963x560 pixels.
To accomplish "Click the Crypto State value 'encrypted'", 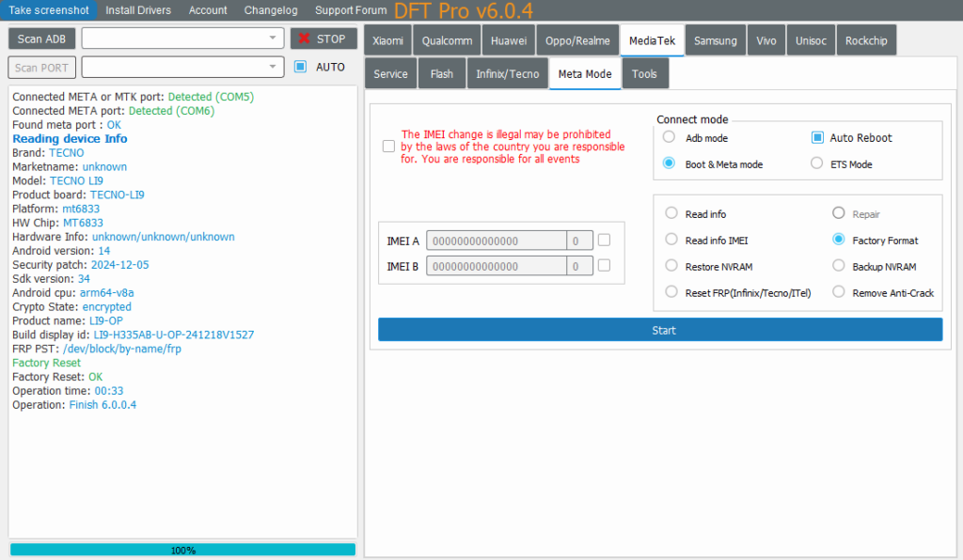I will pos(107,306).
